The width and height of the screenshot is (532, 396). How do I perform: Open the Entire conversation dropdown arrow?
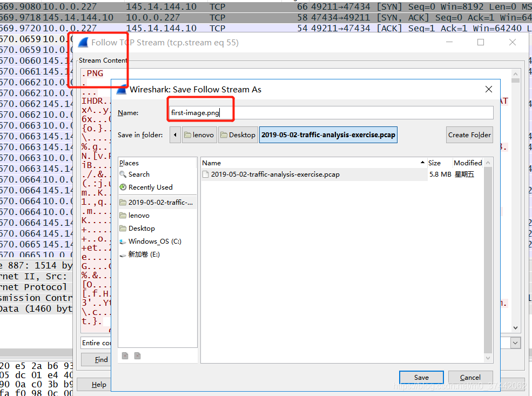515,343
